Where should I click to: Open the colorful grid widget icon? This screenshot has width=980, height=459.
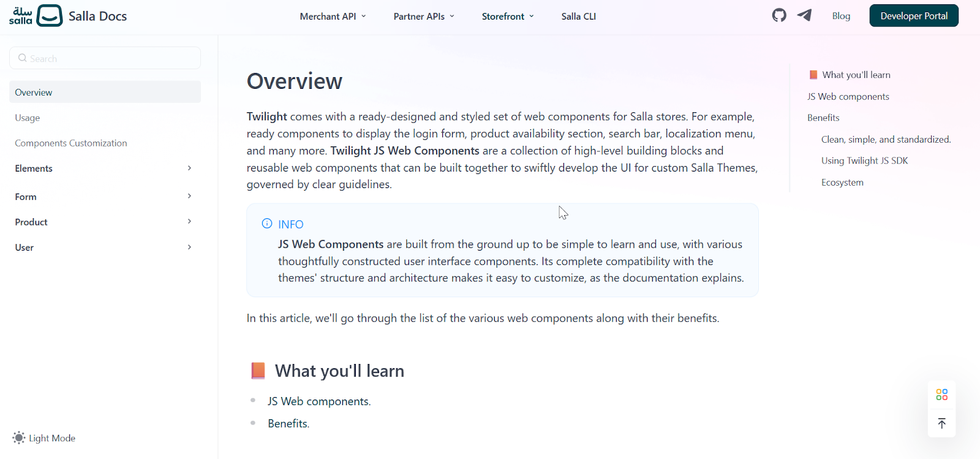tap(942, 395)
